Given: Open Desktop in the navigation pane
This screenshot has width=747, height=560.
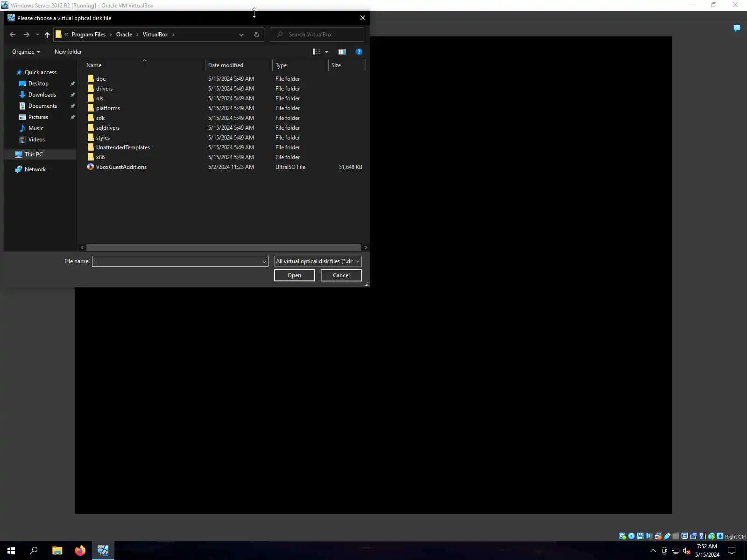Looking at the screenshot, I should click(x=38, y=84).
